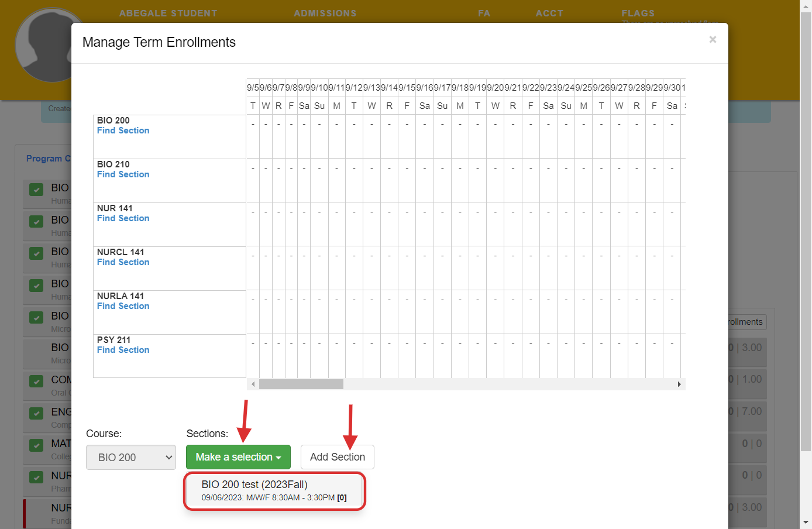Open the Course dropdown showing BIO 200

coord(131,458)
